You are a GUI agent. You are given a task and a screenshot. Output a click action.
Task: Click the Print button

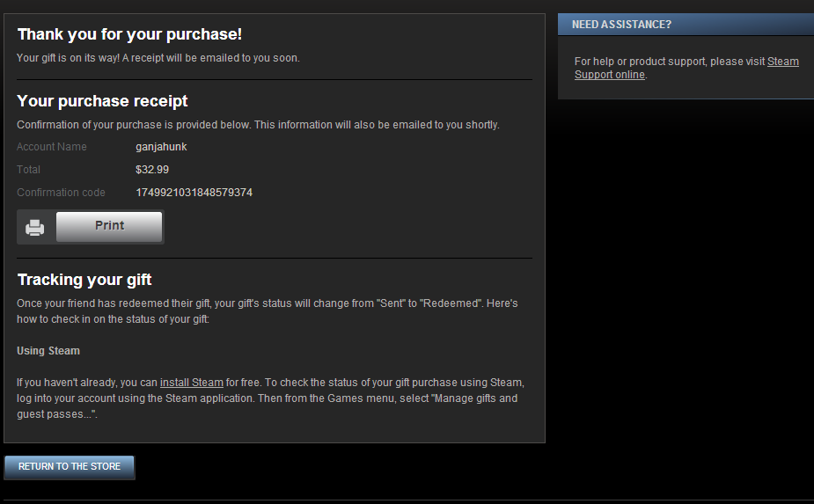coord(109,226)
